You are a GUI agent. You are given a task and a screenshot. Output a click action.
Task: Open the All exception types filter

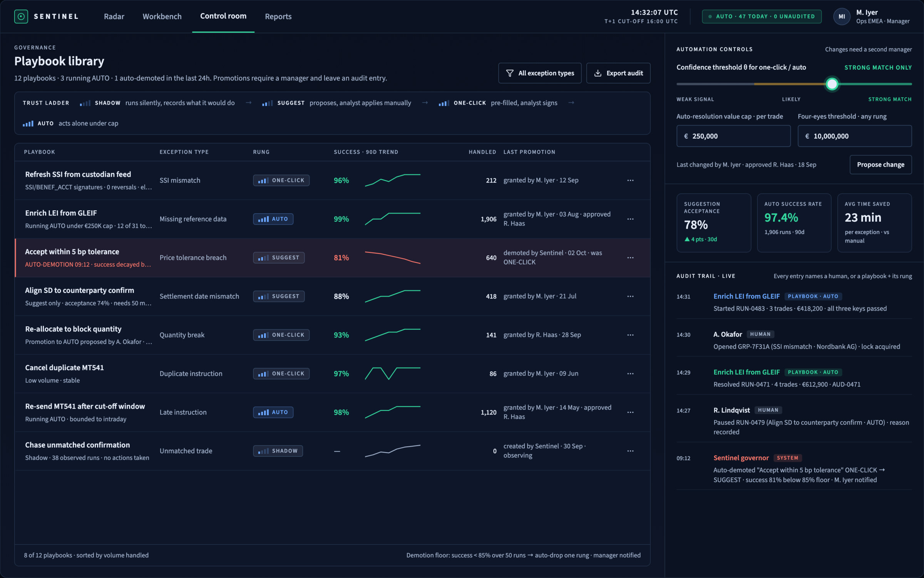click(x=540, y=73)
